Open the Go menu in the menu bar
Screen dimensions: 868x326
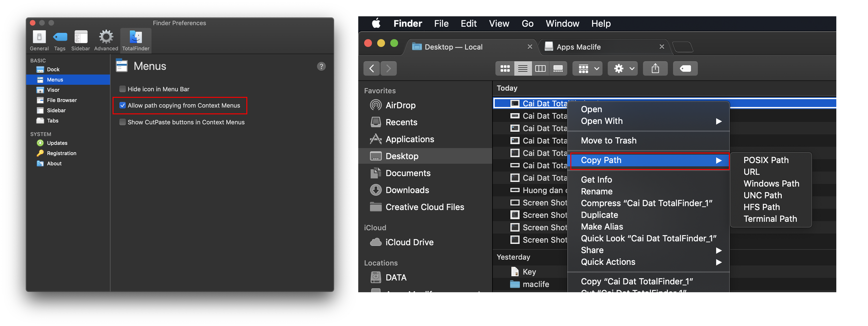coord(527,23)
